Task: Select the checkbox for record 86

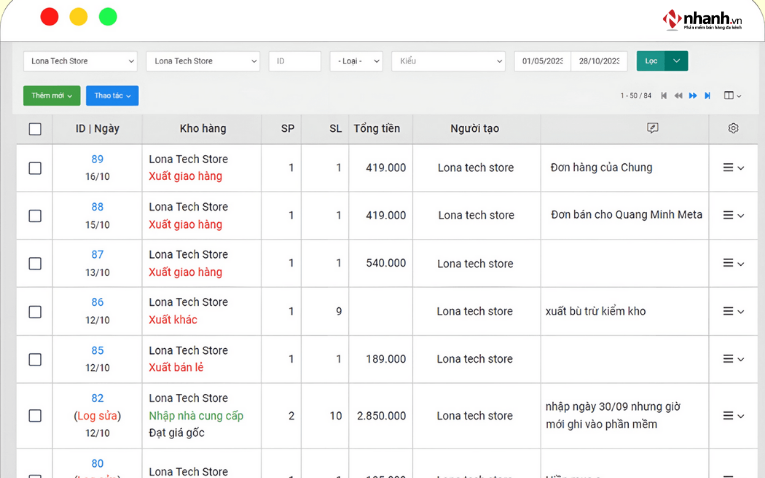Action: click(x=35, y=312)
